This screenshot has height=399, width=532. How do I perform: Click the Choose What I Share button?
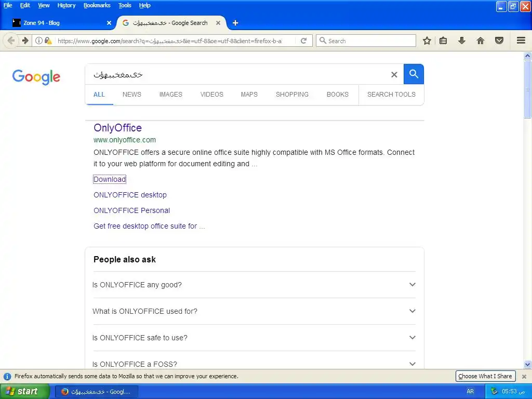point(485,376)
